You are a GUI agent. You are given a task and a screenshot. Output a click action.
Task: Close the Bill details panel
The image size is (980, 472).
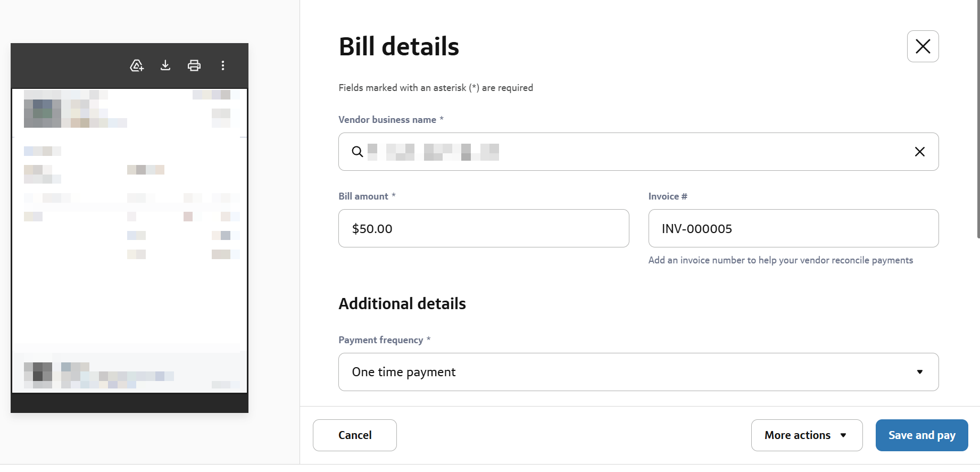coord(923,46)
